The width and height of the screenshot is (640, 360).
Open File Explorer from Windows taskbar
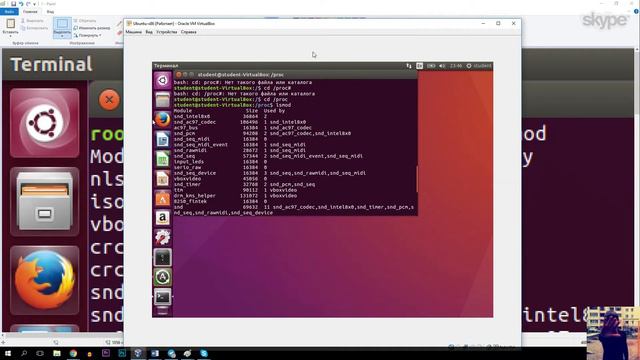point(57,353)
